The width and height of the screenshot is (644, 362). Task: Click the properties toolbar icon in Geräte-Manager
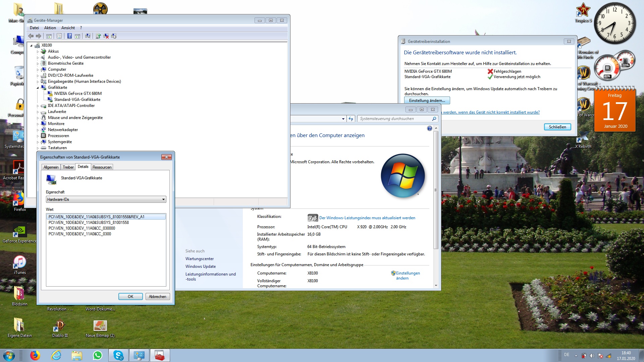(59, 36)
